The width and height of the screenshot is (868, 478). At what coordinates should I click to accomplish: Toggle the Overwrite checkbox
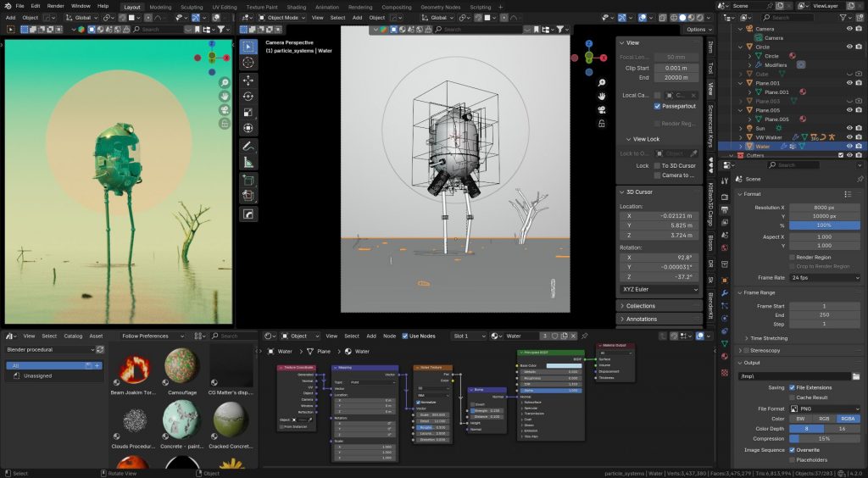(x=793, y=450)
